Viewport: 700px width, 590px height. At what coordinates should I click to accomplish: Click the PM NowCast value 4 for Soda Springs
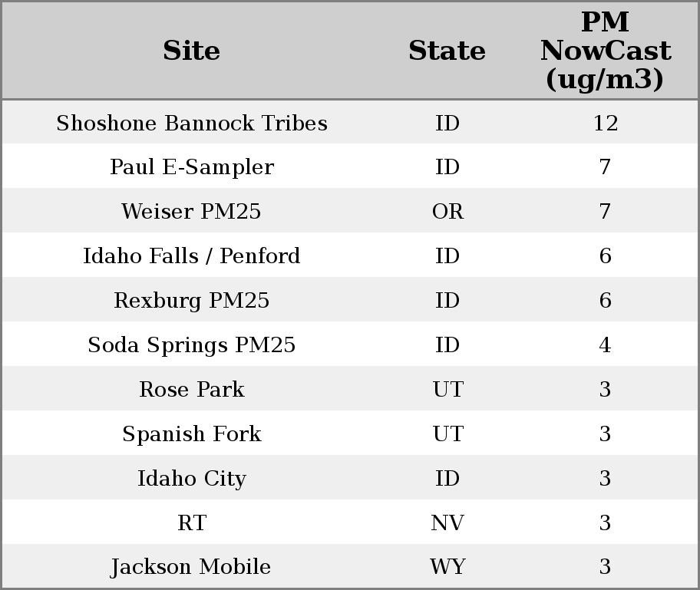tap(605, 345)
